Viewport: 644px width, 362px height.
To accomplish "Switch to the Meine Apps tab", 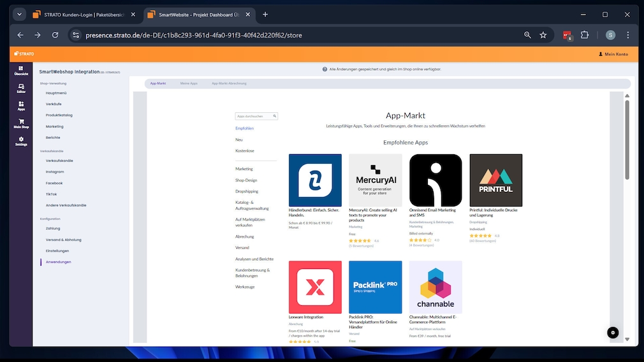I will [189, 83].
